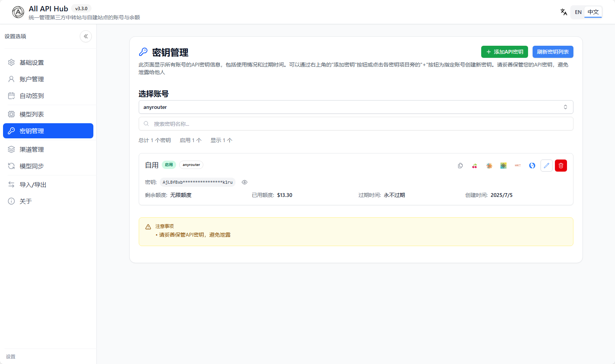Edit the 自用 key with pencil icon

point(547,166)
